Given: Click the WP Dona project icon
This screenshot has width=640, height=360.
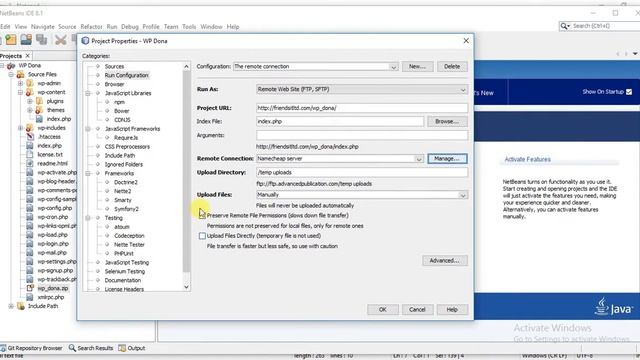Looking at the screenshot, I should (x=11, y=65).
